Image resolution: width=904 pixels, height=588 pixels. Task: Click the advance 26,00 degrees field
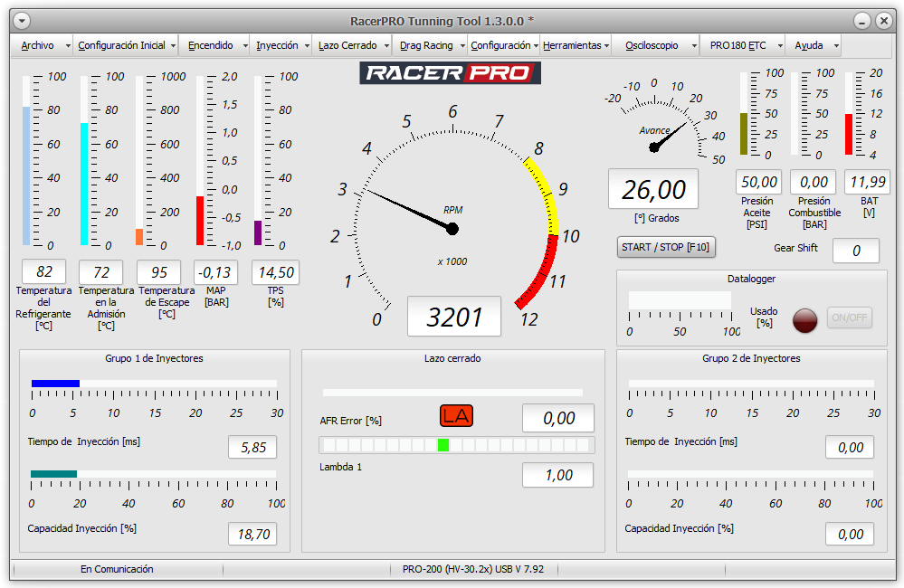pyautogui.click(x=653, y=189)
